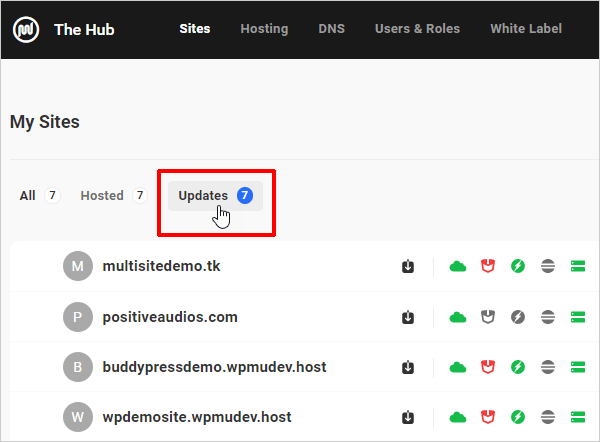Click red security shield for multisitedemo.tk

pyautogui.click(x=488, y=266)
